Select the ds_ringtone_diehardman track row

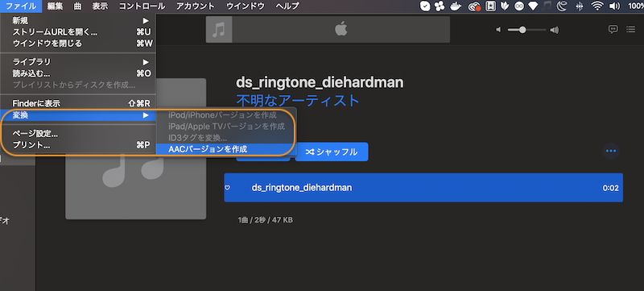[423, 188]
